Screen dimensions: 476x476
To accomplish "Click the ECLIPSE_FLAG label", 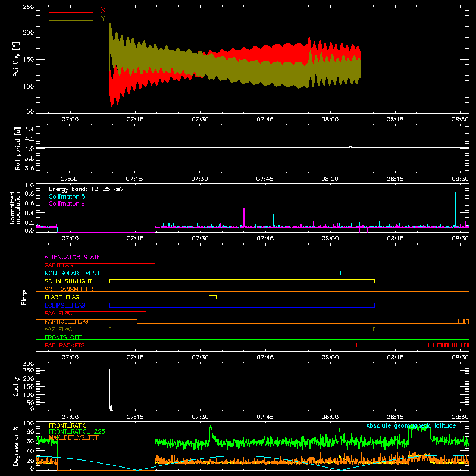I will click(x=65, y=305).
